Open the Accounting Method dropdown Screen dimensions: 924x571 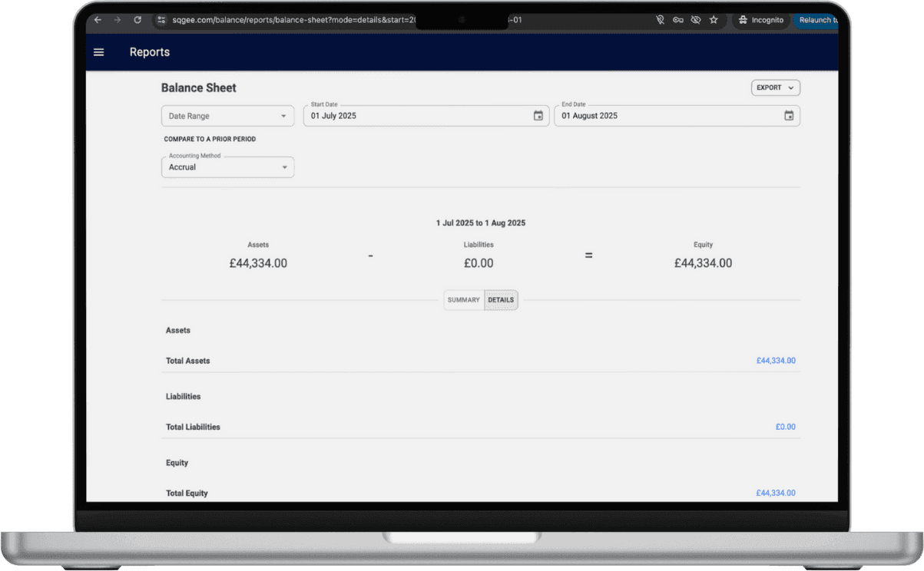[x=227, y=167]
